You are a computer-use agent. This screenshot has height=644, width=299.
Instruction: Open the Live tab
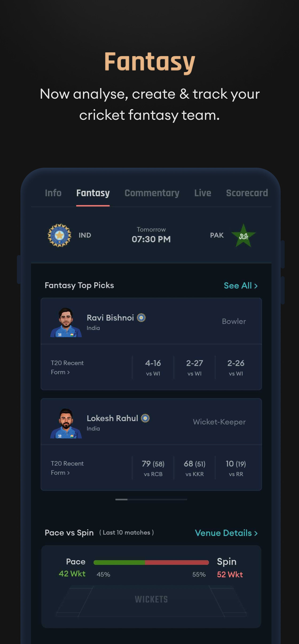pyautogui.click(x=203, y=193)
